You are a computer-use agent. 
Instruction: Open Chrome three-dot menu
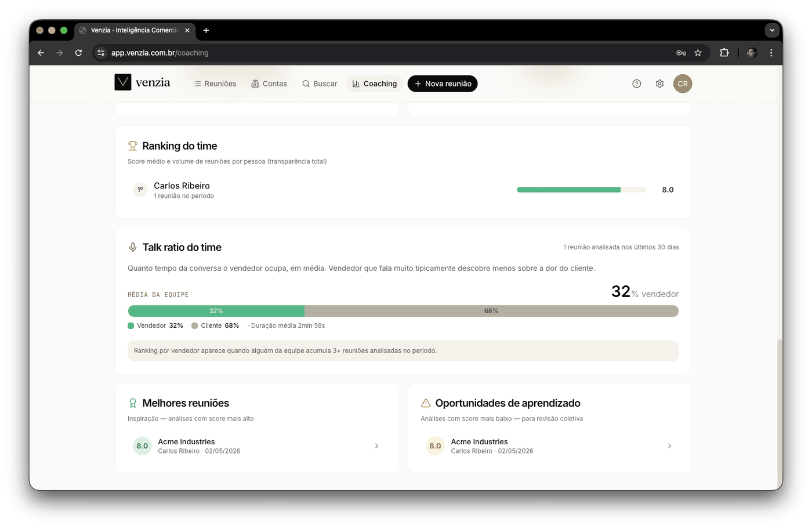click(771, 53)
